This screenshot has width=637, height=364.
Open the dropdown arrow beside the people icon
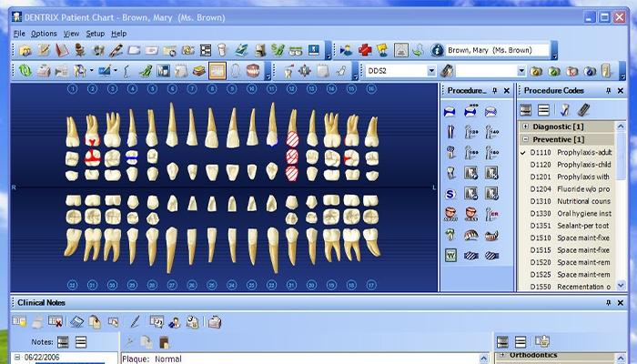[91, 71]
